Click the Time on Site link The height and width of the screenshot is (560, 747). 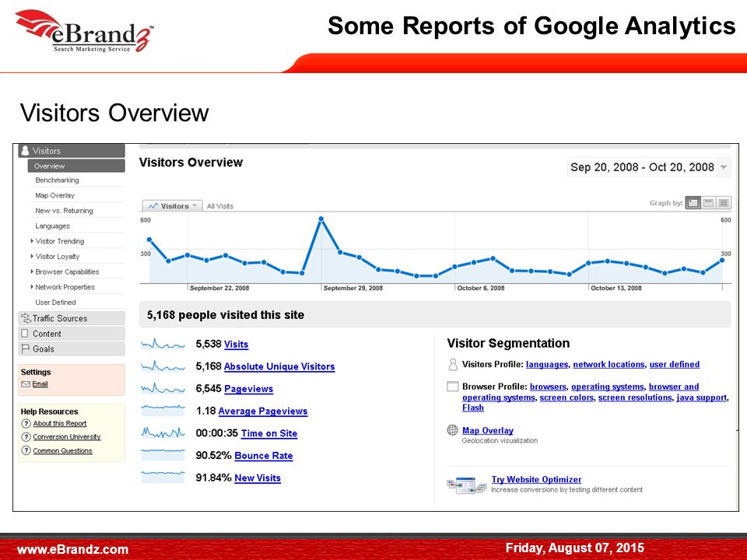click(268, 433)
